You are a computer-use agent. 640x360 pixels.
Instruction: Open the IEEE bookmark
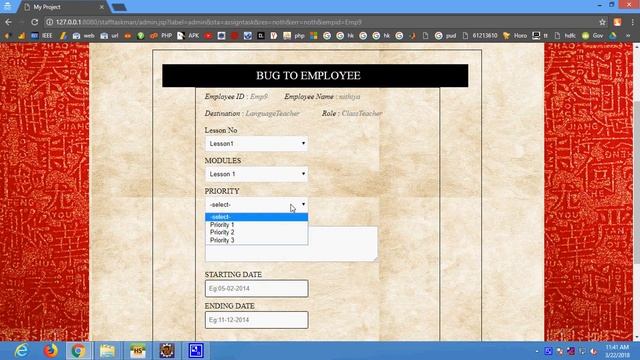click(42, 36)
